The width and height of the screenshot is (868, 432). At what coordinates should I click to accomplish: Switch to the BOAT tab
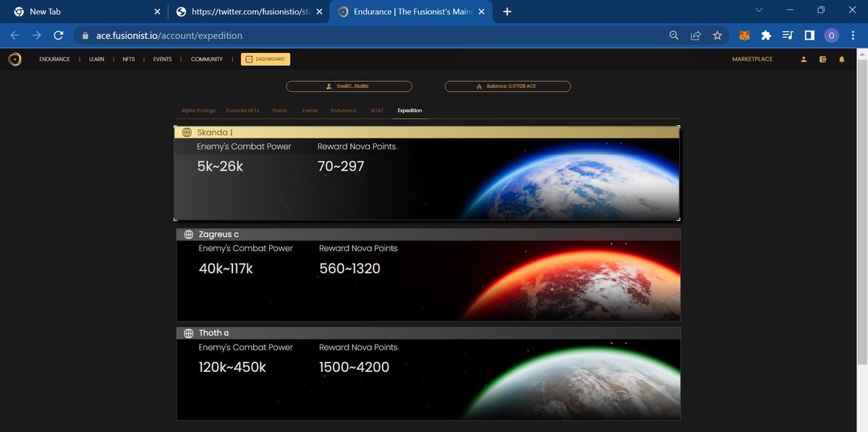(x=377, y=111)
